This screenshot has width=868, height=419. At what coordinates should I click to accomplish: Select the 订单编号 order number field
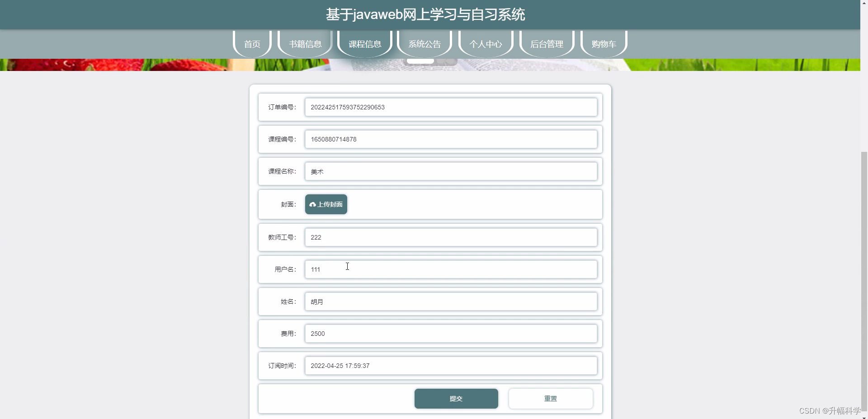(451, 107)
